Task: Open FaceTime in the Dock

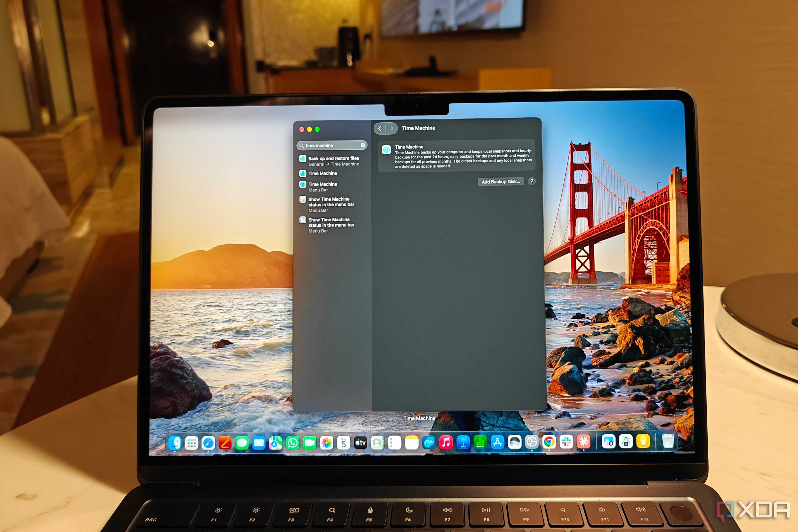Action: [309, 443]
